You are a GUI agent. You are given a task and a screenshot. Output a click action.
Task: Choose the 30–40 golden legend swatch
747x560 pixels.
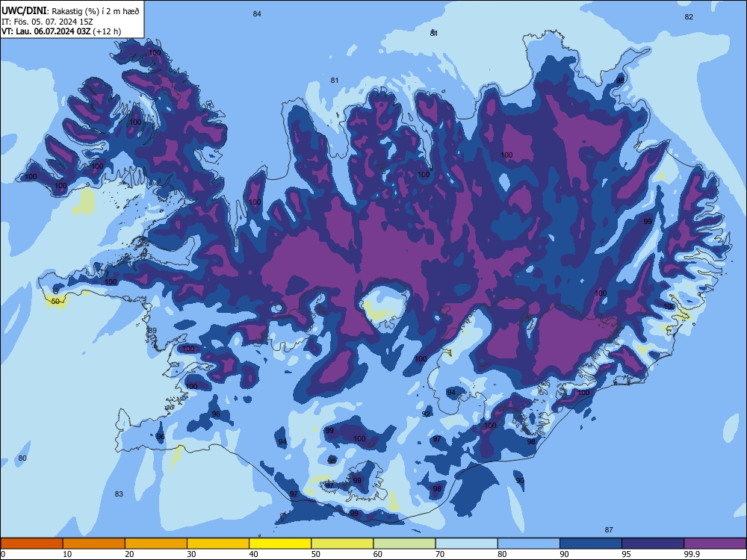click(x=218, y=544)
